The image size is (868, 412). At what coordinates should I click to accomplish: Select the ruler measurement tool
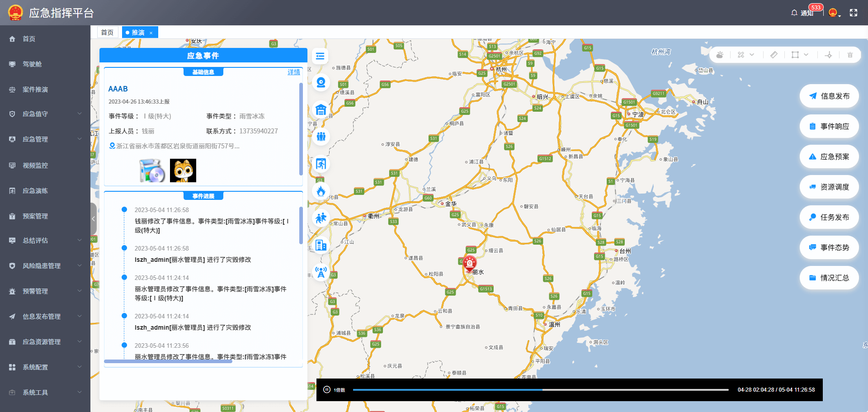point(774,55)
